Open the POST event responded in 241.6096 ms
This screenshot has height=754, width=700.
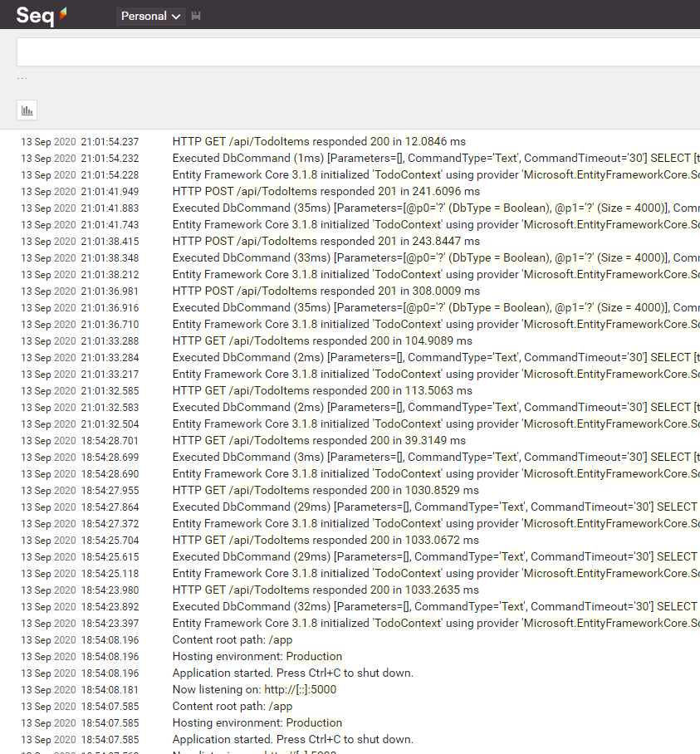tap(326, 192)
